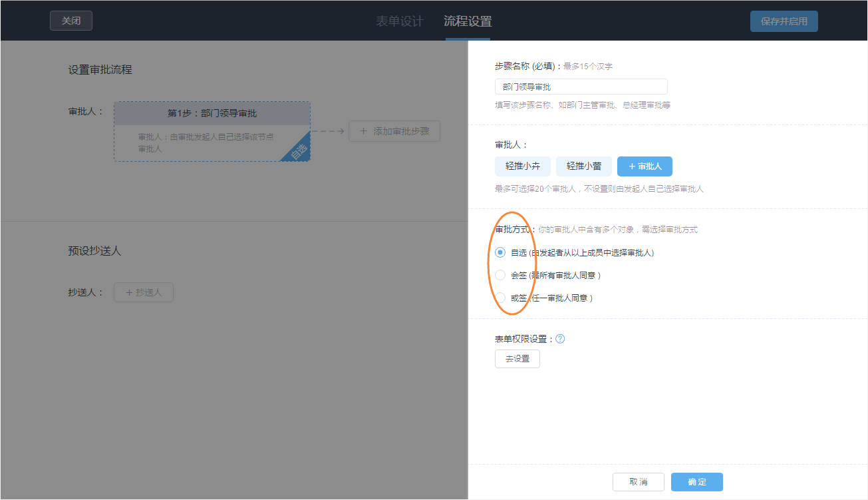This screenshot has width=868, height=500.
Task: Click the 确定 button to confirm
Action: coord(696,481)
